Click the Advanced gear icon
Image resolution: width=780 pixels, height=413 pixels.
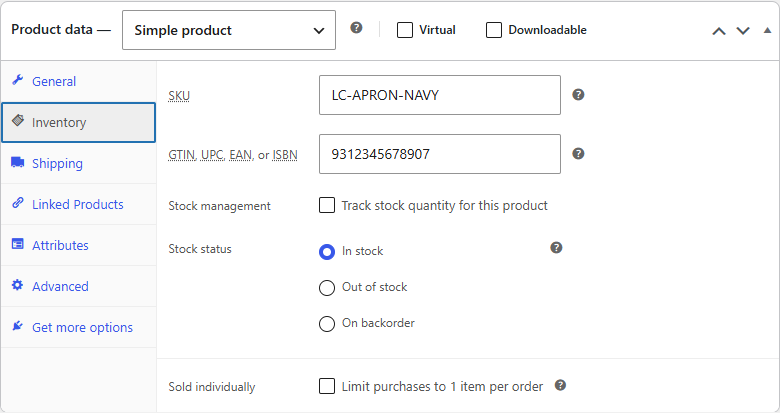[x=18, y=285]
